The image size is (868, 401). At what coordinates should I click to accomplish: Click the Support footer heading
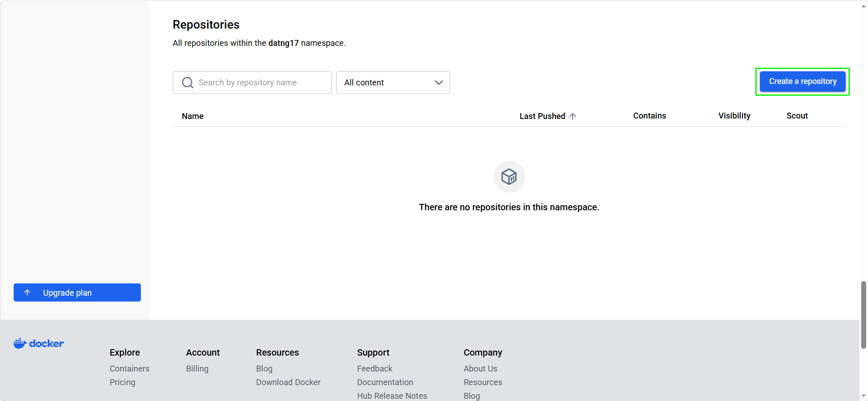tap(373, 352)
